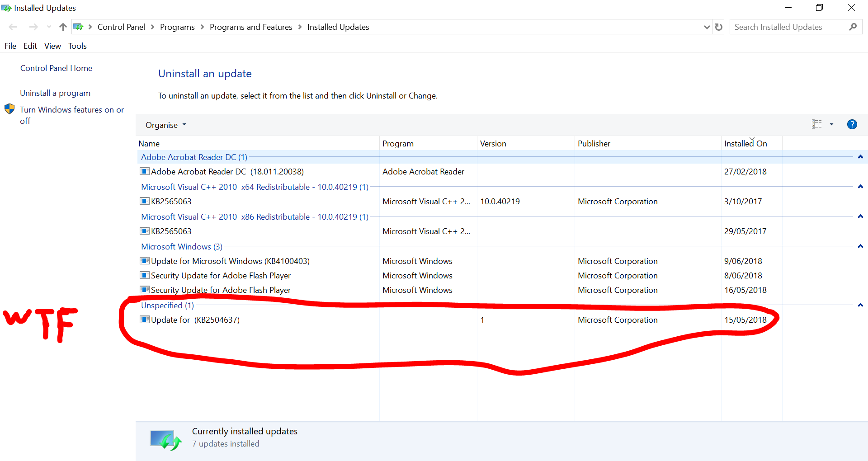The height and width of the screenshot is (461, 868).
Task: Click the 15/05/2018 installed date
Action: [745, 320]
